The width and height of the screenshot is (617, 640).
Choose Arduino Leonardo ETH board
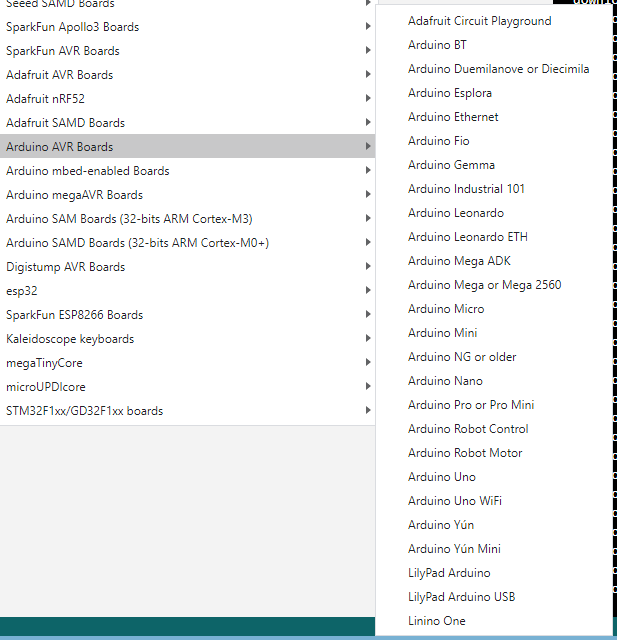(x=494, y=237)
